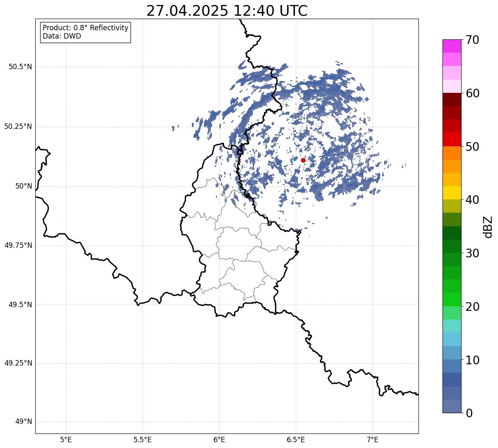Viewport: 498px width, 448px height.
Task: Click the latitude label 49.75°N
Action: point(18,245)
